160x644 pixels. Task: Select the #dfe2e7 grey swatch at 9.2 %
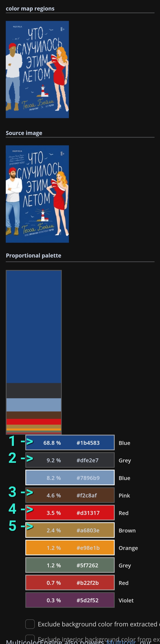pos(70,460)
